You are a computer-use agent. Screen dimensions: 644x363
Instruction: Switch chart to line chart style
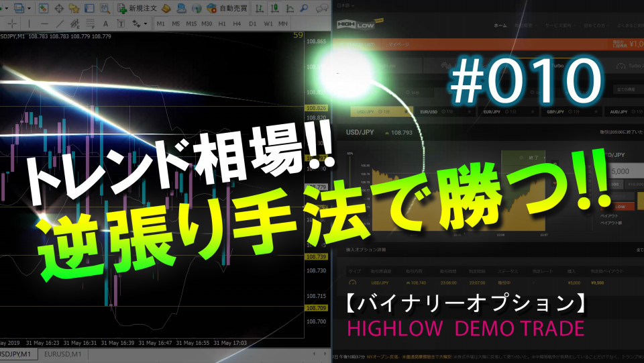[290, 8]
